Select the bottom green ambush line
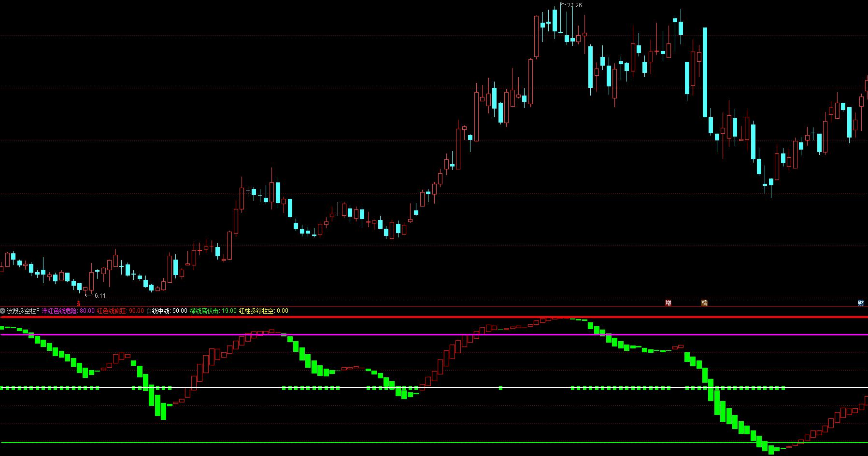Viewport: 868px width, 456px height. point(435,442)
